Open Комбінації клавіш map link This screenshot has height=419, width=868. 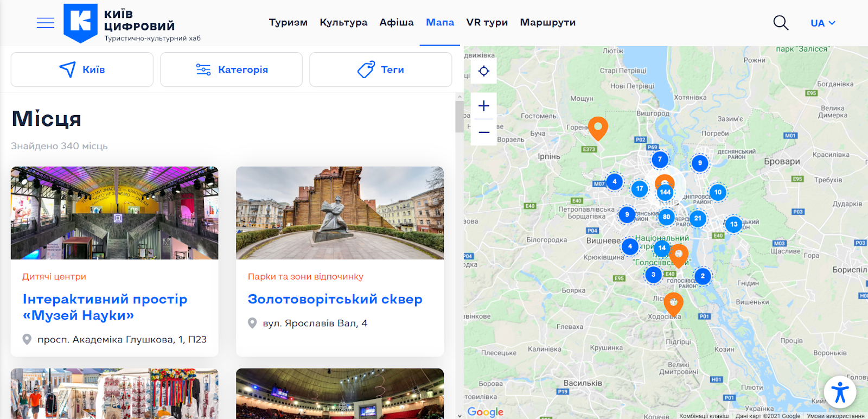point(704,416)
